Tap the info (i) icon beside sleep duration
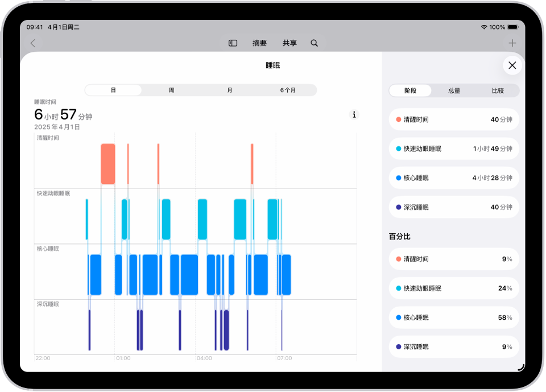The image size is (546, 392). [354, 114]
